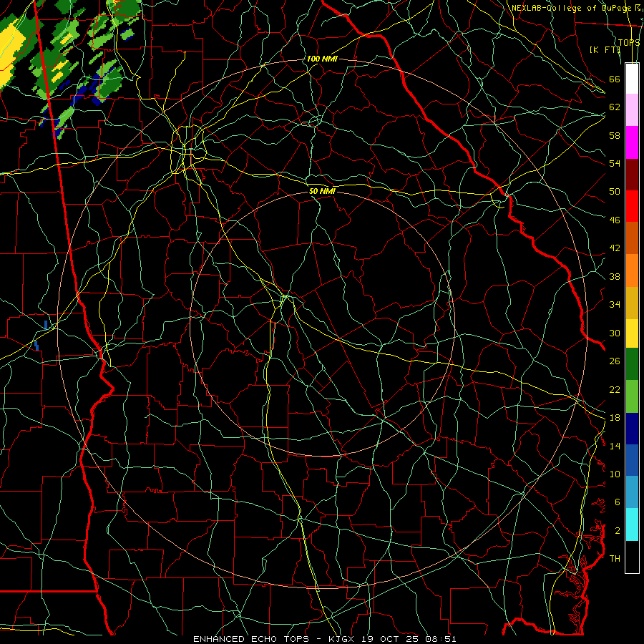Click the black TH swatch at the legend bottom

(x=632, y=557)
